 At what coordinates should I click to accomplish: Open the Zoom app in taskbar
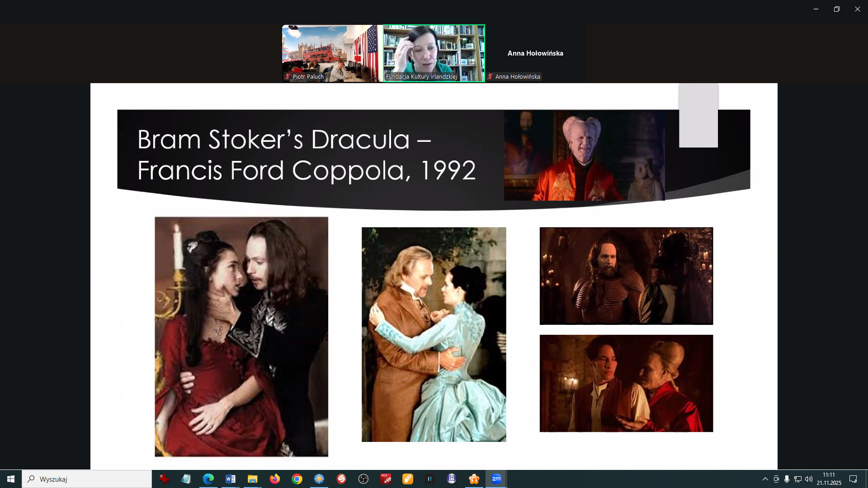pyautogui.click(x=496, y=479)
